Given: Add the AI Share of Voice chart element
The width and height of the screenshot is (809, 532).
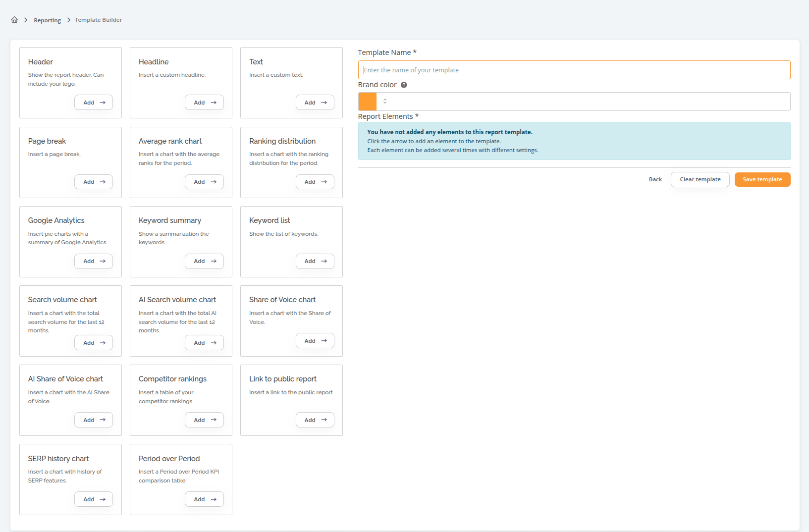Looking at the screenshot, I should [94, 420].
